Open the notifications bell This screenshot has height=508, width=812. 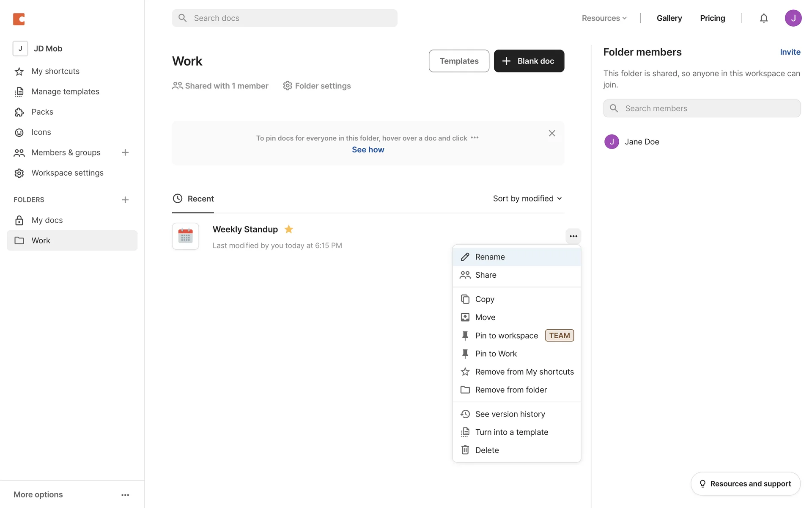(763, 18)
